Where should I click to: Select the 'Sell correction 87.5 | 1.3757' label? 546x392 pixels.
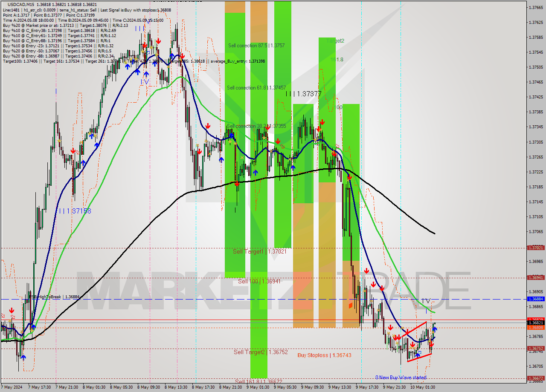click(256, 45)
